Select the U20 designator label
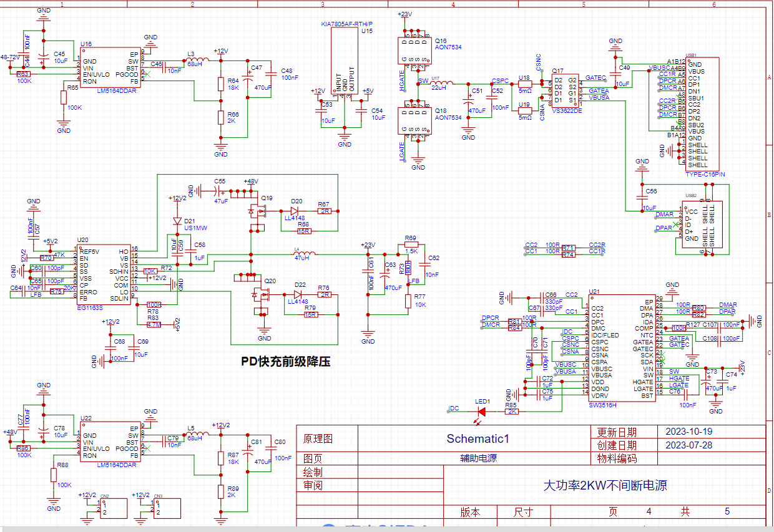Viewport: 774px width, 532px height. coord(82,240)
